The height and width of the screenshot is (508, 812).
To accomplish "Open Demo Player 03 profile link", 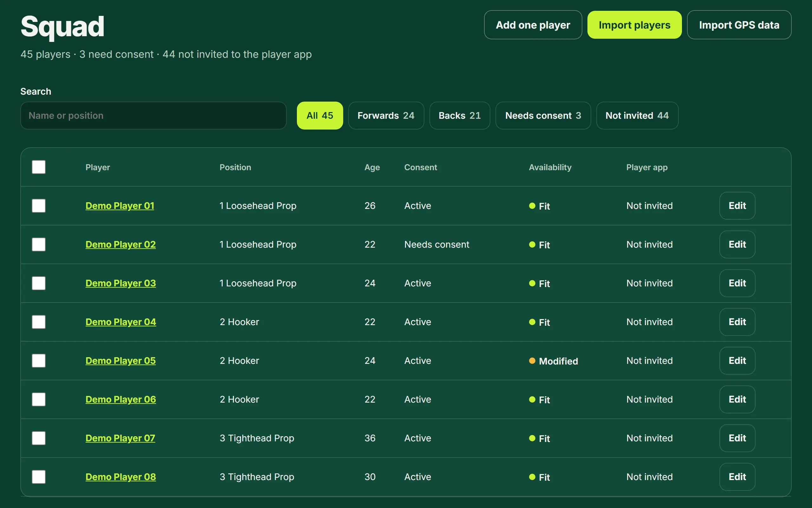I will point(121,283).
